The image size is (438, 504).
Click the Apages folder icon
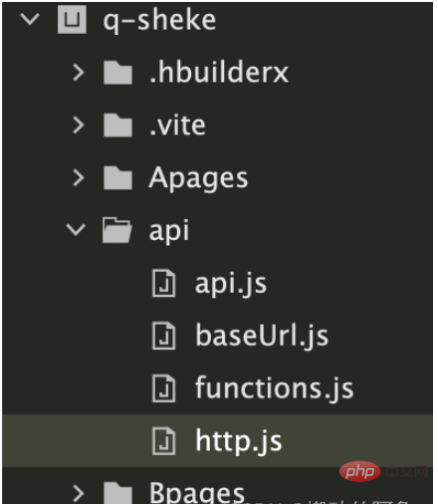[117, 177]
